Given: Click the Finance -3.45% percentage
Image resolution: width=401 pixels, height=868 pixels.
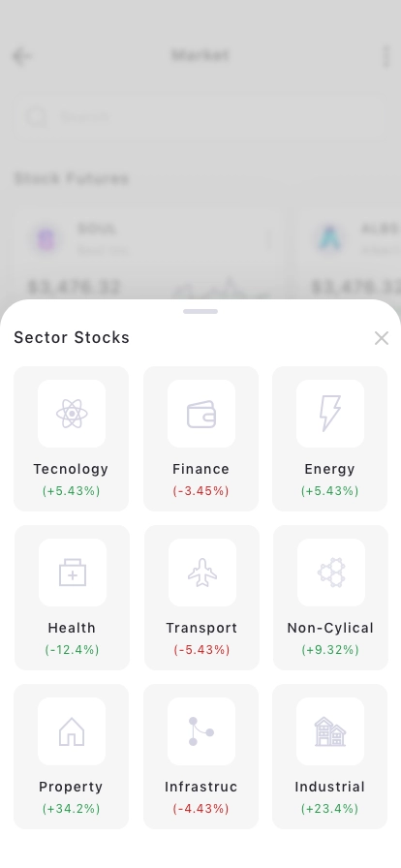Looking at the screenshot, I should [x=200, y=491].
